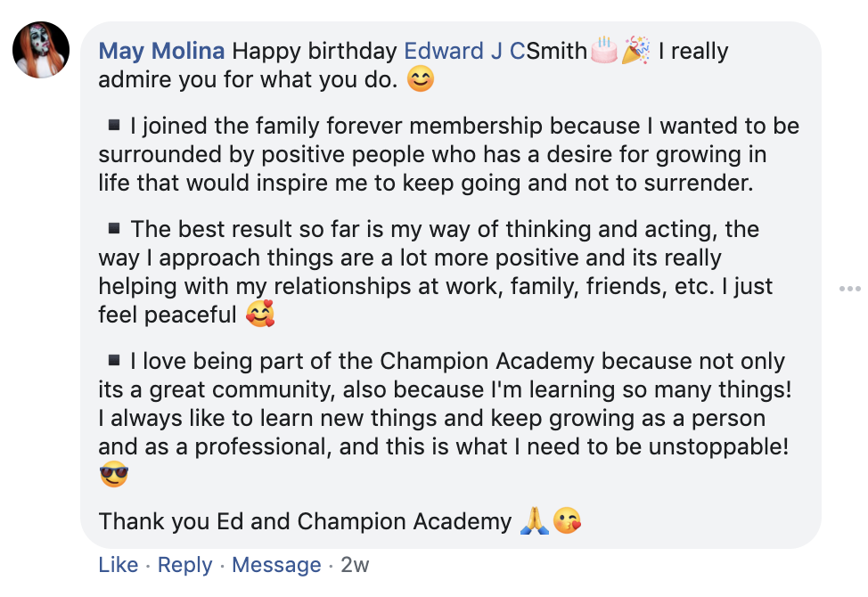Open the '2w' comment timestamp
Viewport: 868px width, 597px height.
355,565
